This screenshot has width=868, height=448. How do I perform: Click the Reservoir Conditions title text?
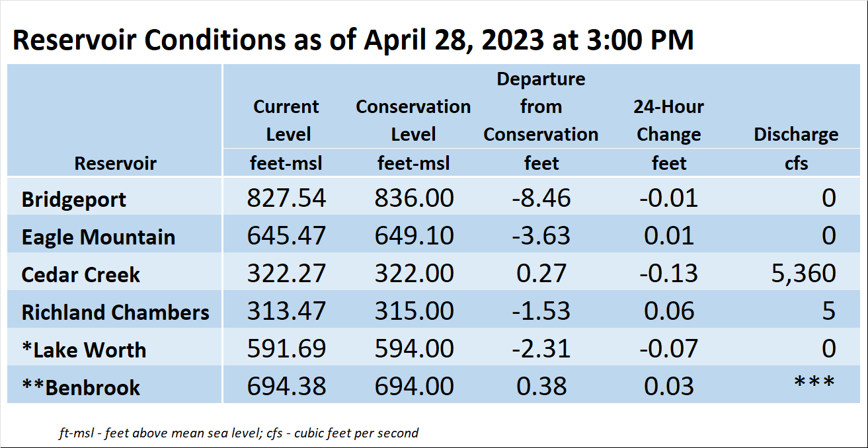coord(353,40)
